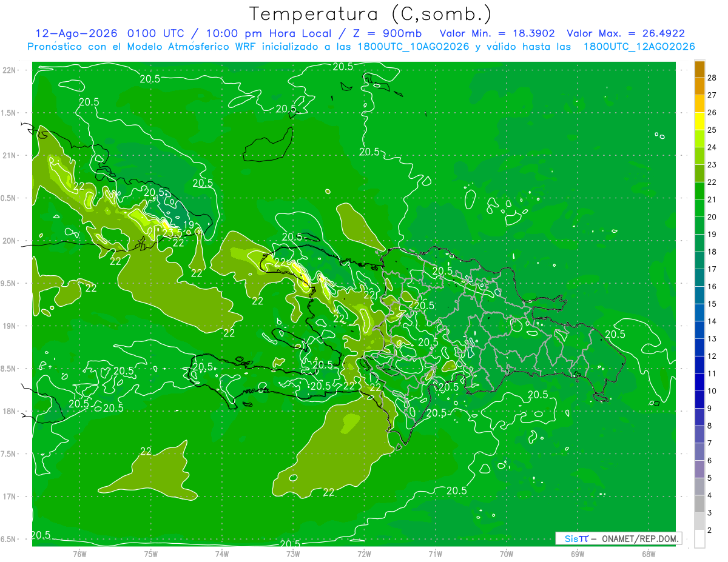Click the "23" color scale label
Image resolution: width=728 pixels, height=562 pixels.
pyautogui.click(x=712, y=165)
